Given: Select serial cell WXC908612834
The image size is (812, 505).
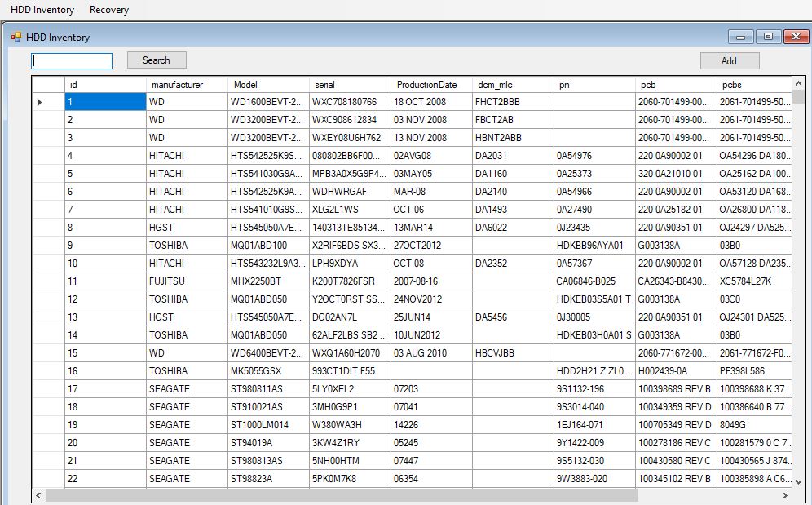Looking at the screenshot, I should (350, 120).
